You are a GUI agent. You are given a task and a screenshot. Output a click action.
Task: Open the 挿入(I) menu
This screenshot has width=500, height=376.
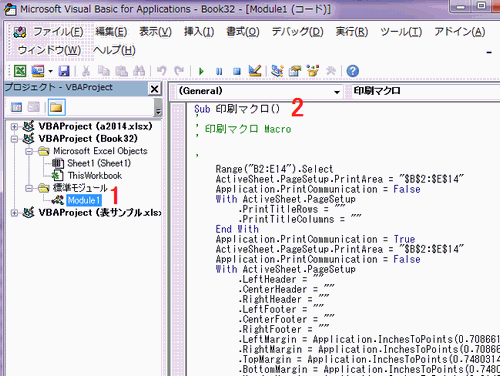tap(199, 32)
